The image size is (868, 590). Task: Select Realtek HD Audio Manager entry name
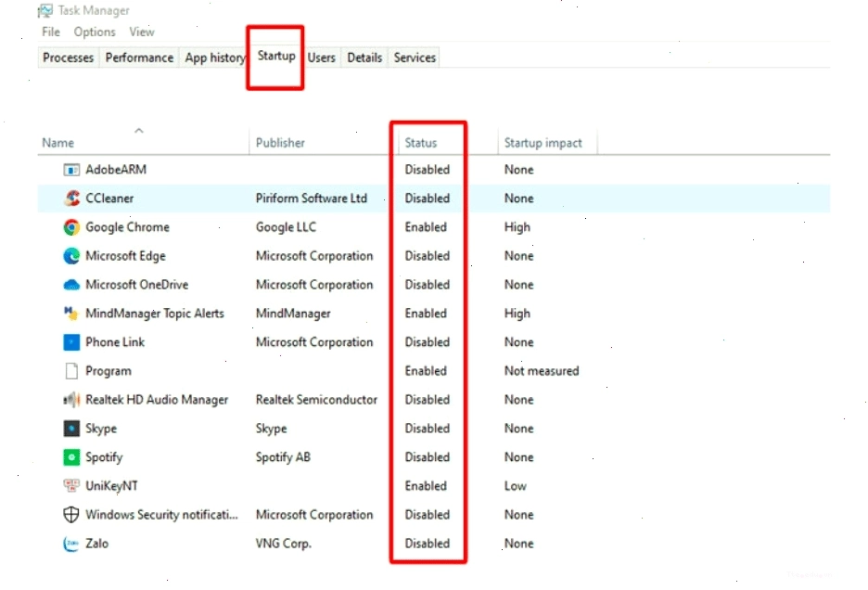pyautogui.click(x=157, y=400)
